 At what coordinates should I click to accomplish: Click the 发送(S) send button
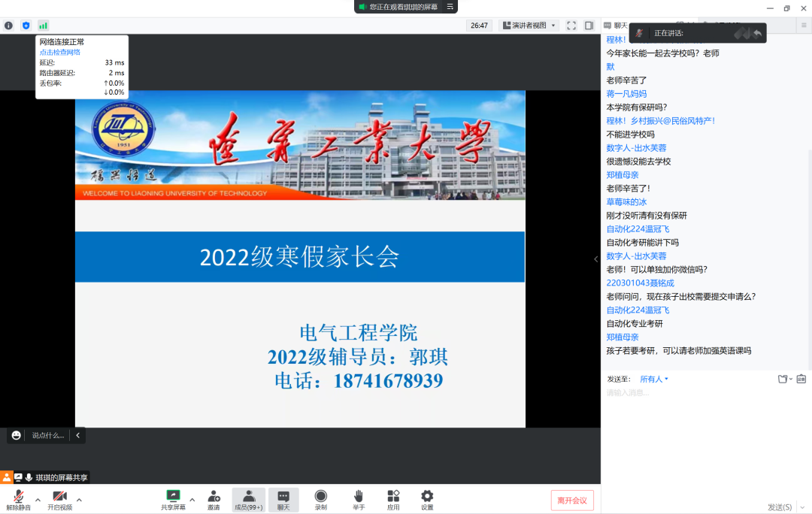[x=780, y=507]
